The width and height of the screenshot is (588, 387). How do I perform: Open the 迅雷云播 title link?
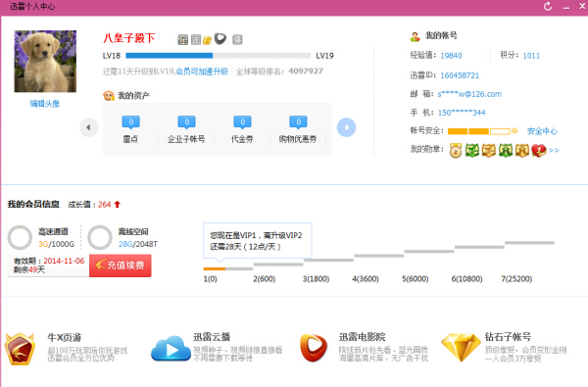[x=211, y=337]
